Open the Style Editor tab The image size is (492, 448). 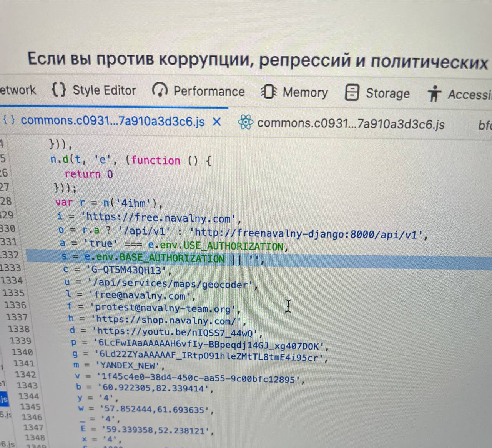point(94,90)
